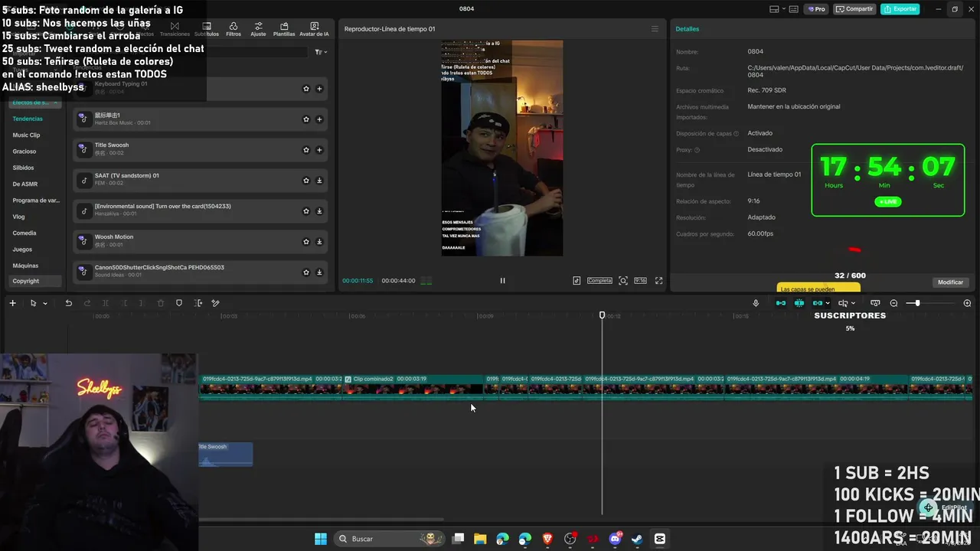The image size is (980, 551).
Task: Open the Detalles tab
Action: tap(688, 29)
